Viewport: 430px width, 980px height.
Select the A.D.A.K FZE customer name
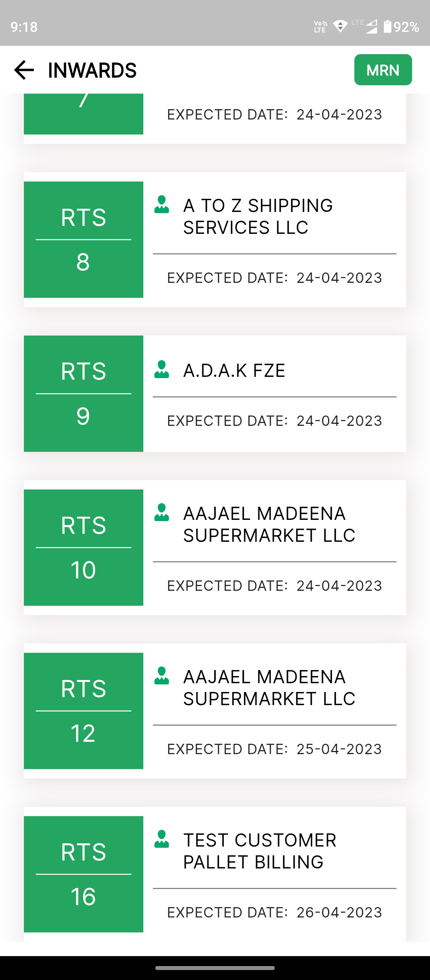tap(234, 370)
